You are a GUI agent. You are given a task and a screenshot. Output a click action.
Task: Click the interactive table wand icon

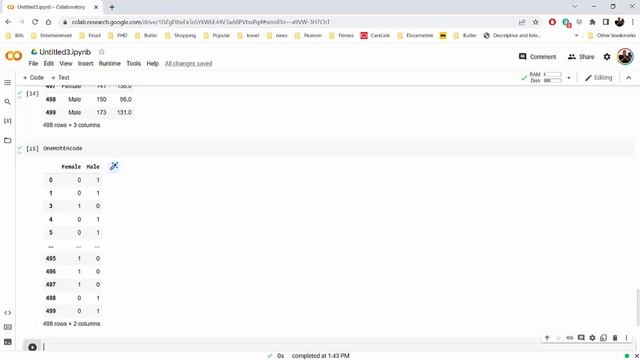click(114, 166)
